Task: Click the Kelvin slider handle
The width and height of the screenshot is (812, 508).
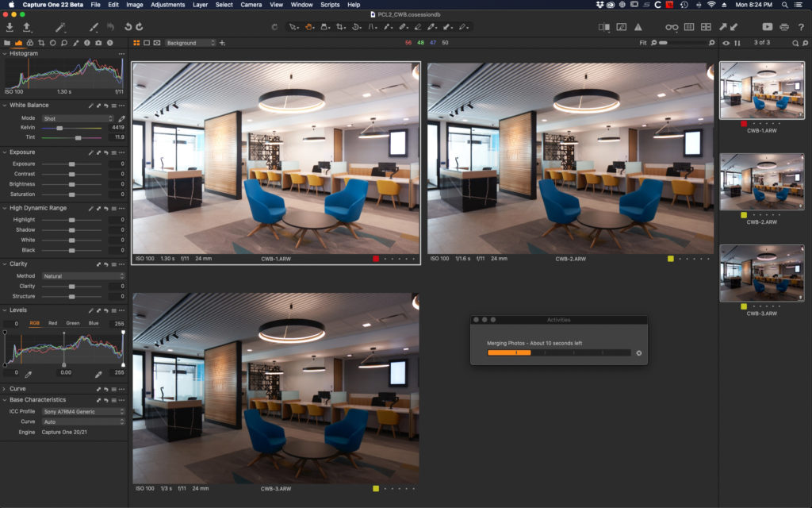Action: [x=59, y=128]
